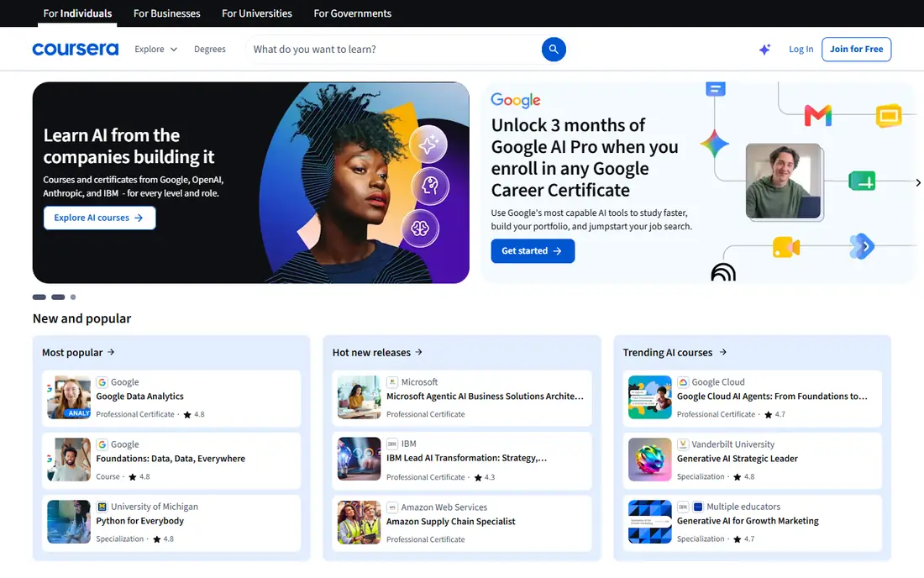Click the blue Google Docs icon
This screenshot has width=924, height=578.
(716, 89)
